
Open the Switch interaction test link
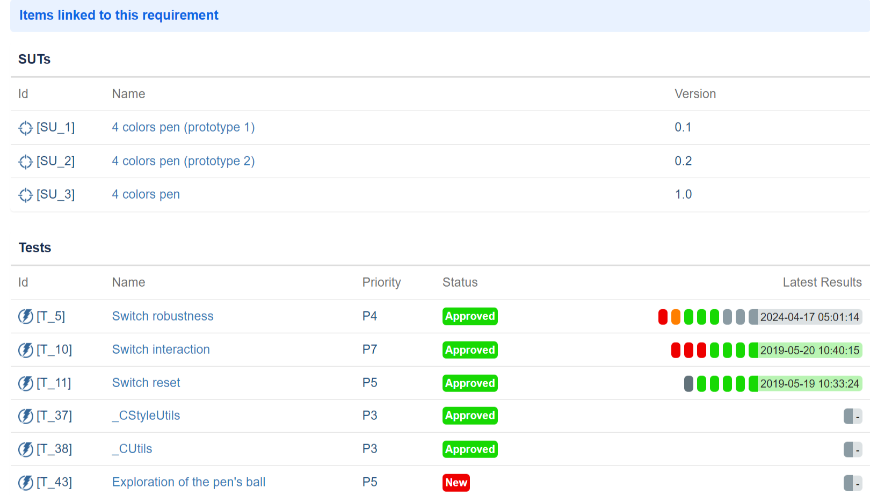tap(161, 349)
